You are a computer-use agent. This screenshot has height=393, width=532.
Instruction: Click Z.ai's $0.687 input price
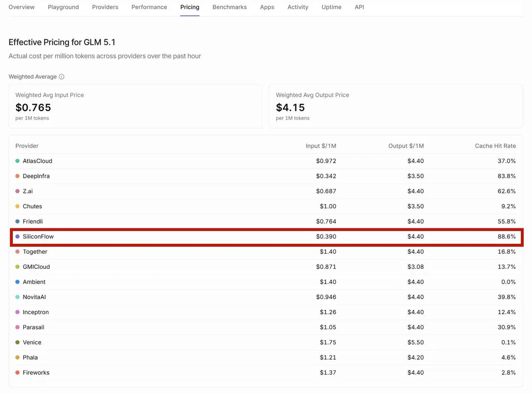tap(326, 191)
